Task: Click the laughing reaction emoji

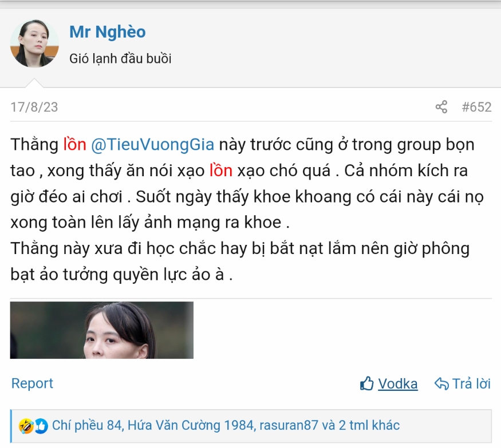Action: point(26,426)
